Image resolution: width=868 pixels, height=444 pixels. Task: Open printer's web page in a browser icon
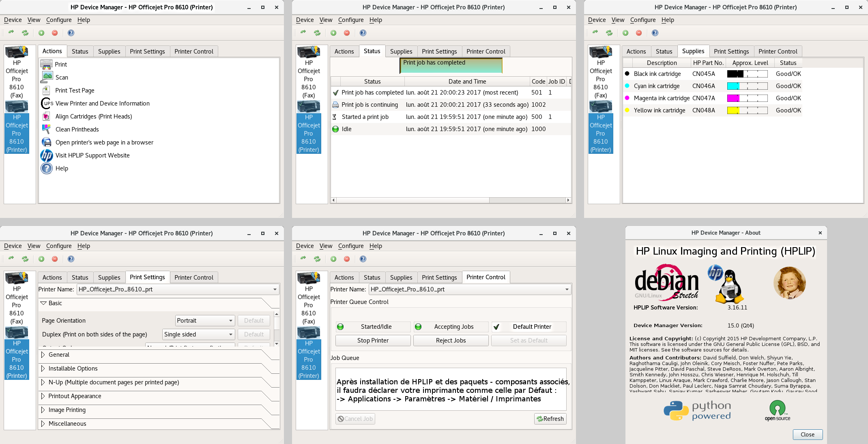coord(47,142)
